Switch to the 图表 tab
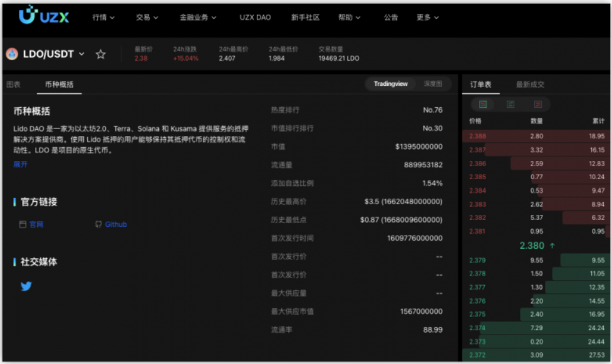 pyautogui.click(x=13, y=85)
